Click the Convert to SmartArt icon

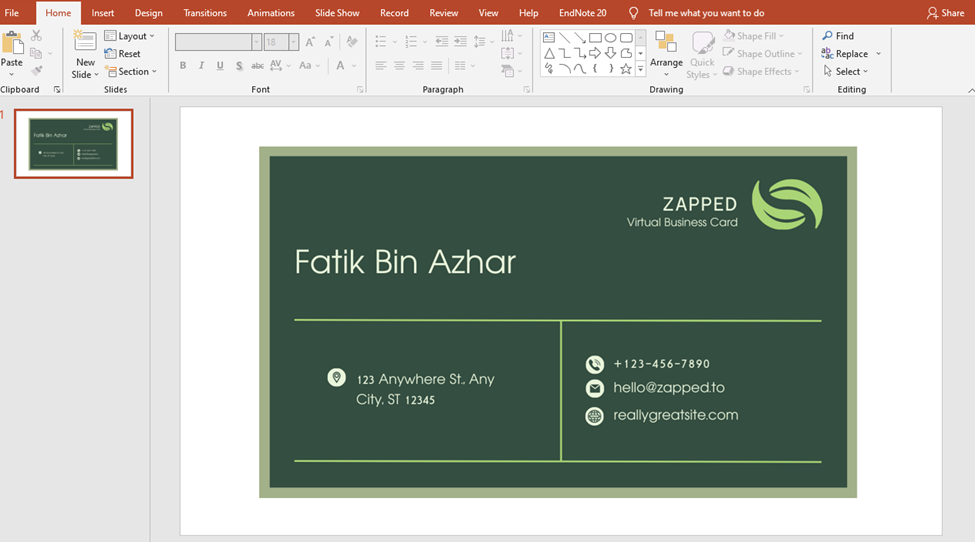coord(507,71)
